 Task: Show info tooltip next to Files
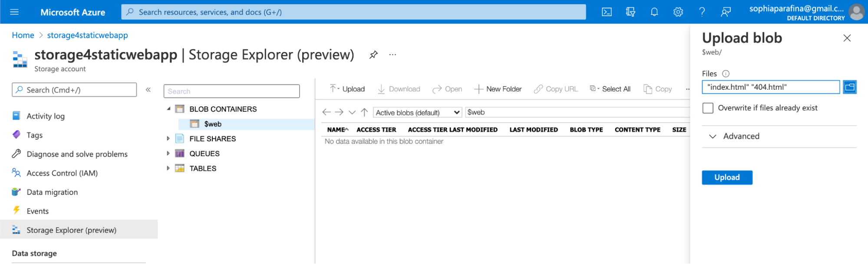726,74
